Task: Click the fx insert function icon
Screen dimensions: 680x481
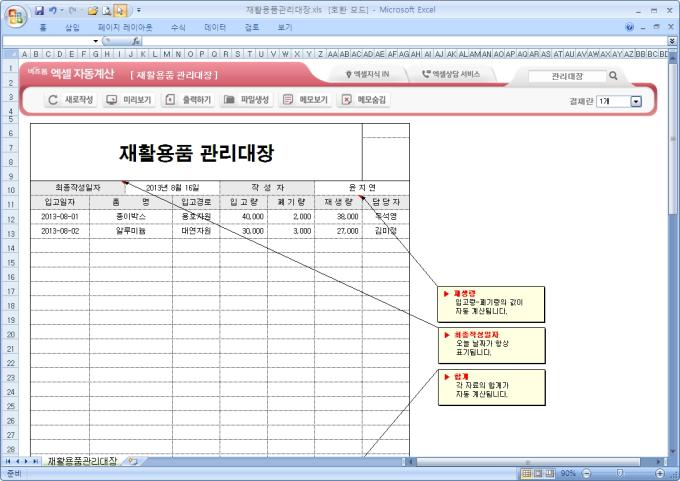Action: pyautogui.click(x=136, y=41)
